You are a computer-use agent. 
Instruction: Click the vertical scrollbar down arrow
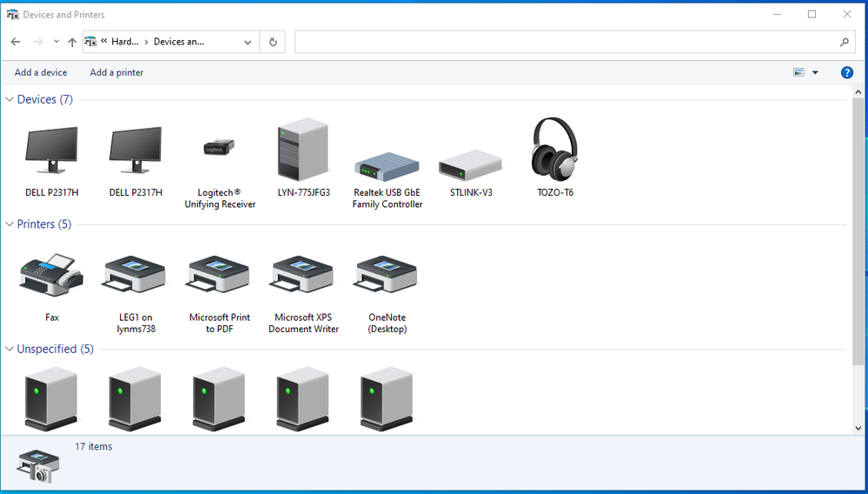(x=858, y=428)
